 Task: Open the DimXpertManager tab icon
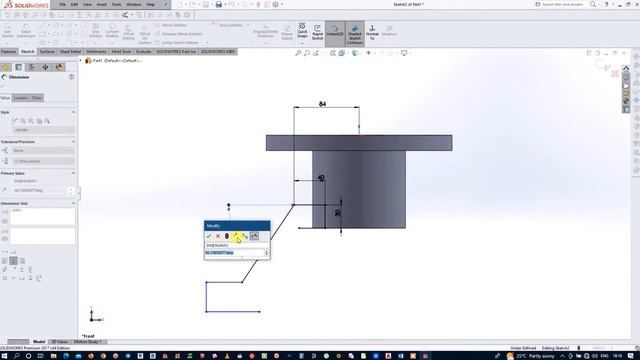tap(45, 67)
